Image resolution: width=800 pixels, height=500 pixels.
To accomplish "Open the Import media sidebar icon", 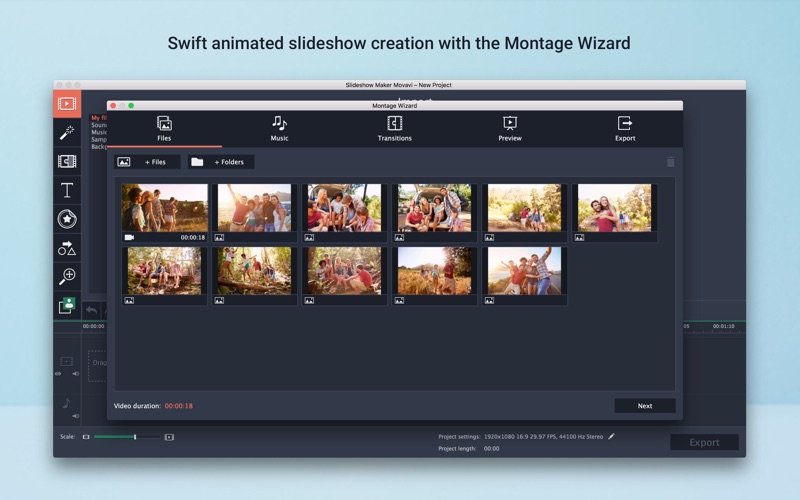I will coord(67,104).
